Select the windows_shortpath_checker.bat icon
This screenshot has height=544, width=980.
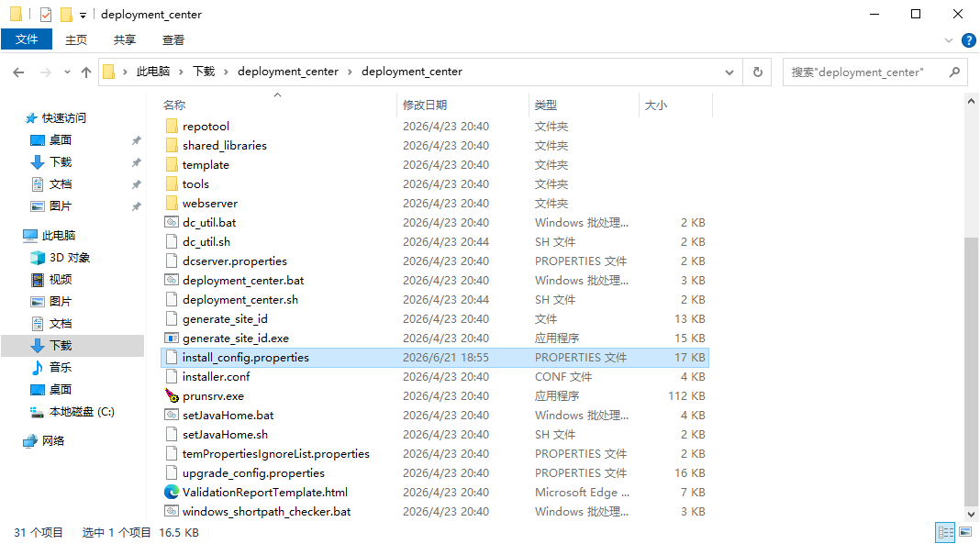172,512
